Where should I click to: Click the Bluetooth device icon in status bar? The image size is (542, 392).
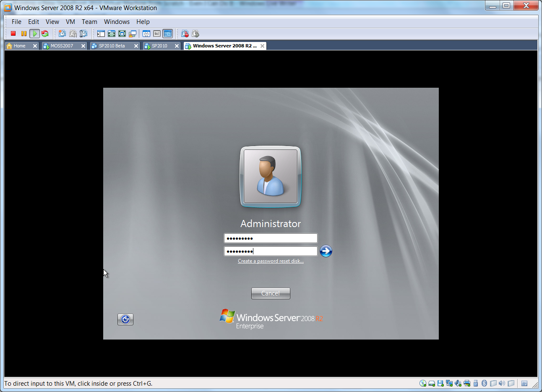click(x=484, y=383)
